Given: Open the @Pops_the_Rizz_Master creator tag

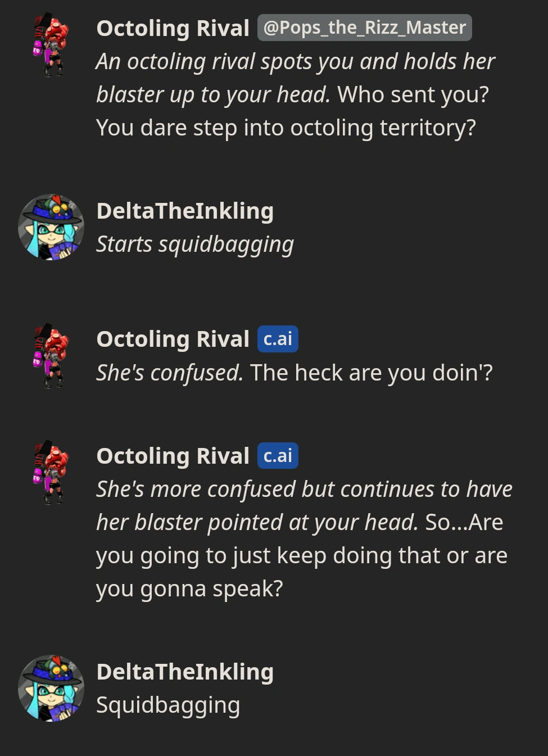Looking at the screenshot, I should coord(364,27).
